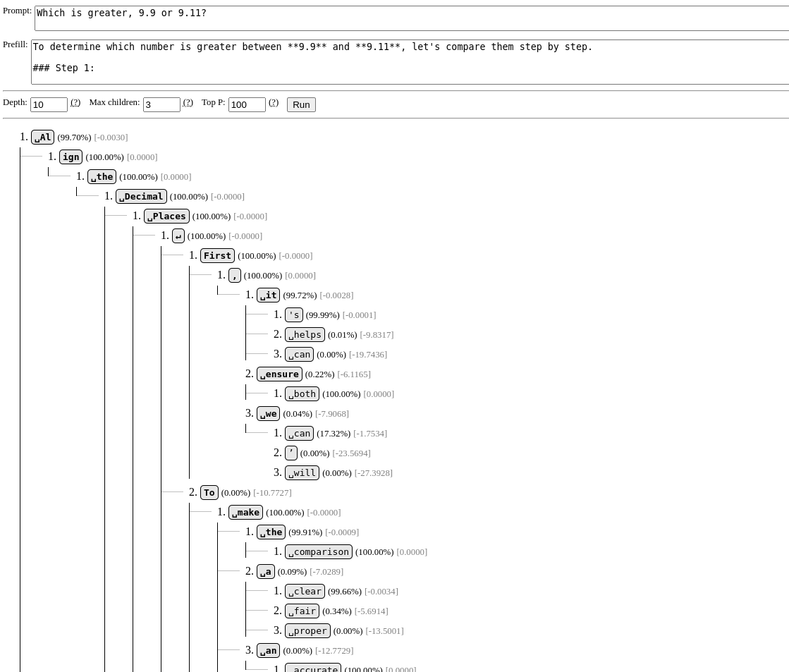This screenshot has height=672, width=789.
Task: Select the 'To' token node
Action: tap(209, 493)
